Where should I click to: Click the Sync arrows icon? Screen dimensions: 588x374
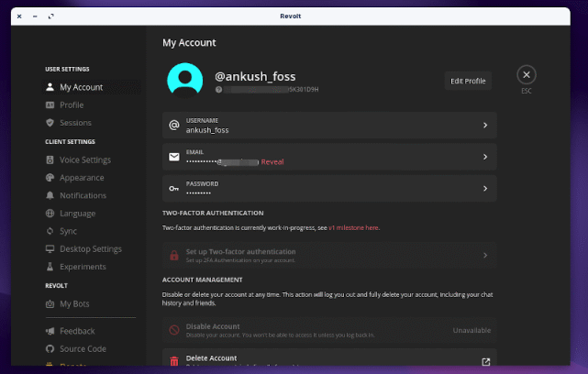[50, 231]
